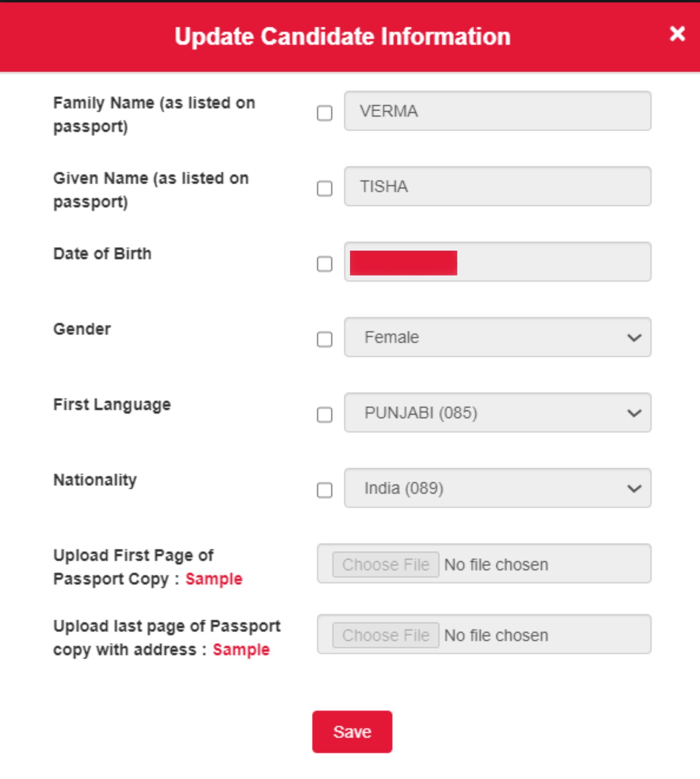Image resolution: width=700 pixels, height=779 pixels.
Task: Open the Gender dropdown showing Female
Action: click(x=497, y=337)
